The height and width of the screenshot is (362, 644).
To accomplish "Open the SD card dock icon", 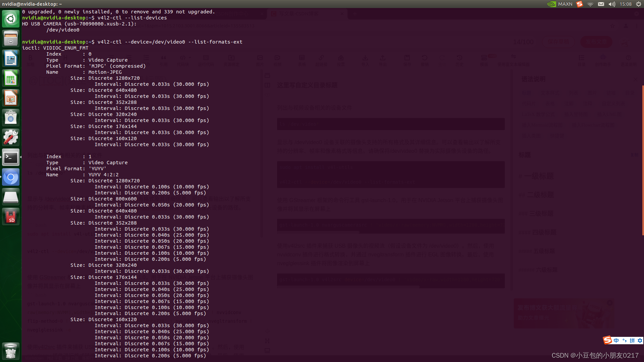I will (x=11, y=217).
